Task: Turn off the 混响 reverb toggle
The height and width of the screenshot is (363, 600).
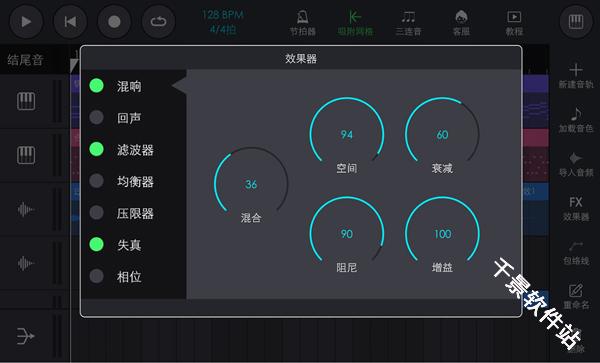Action: click(96, 86)
